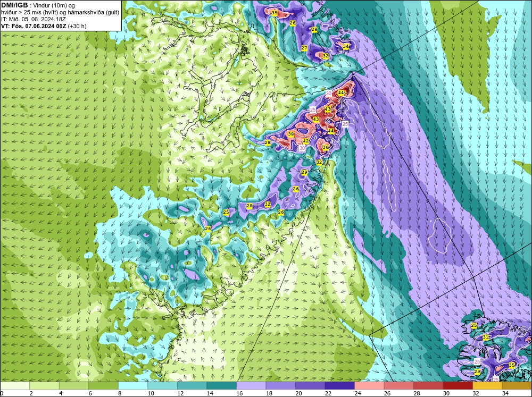Pick the 2–4 m/s light green swatch

[x=45, y=386]
